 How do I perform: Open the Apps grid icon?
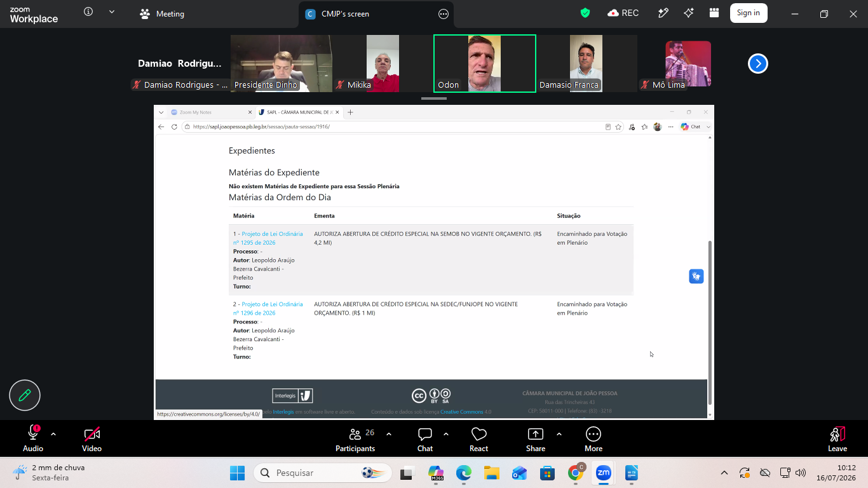tap(714, 13)
